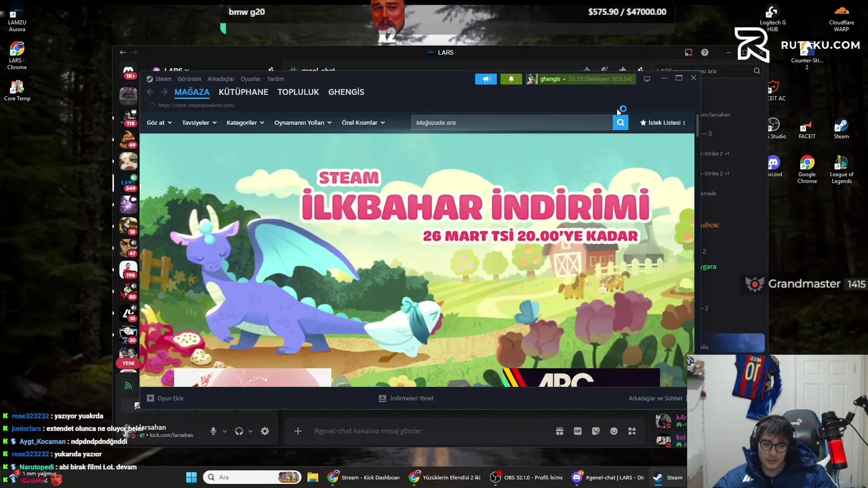This screenshot has width=868, height=488.
Task: Click Discord back arrow in title bar
Action: (x=123, y=52)
